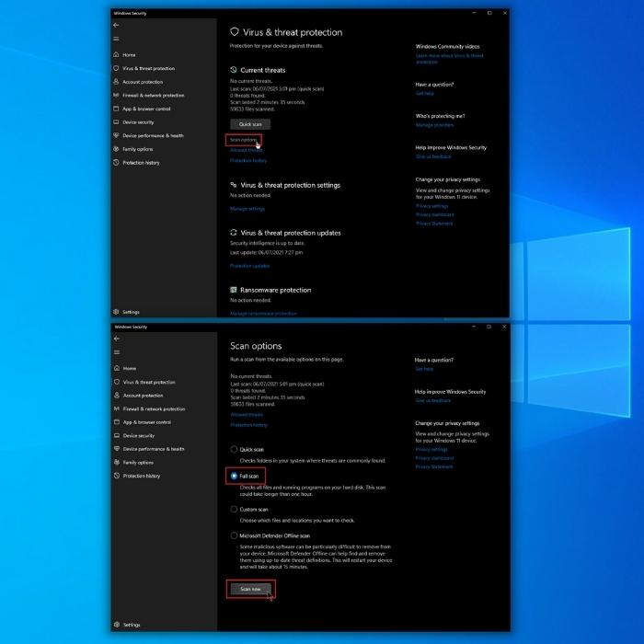This screenshot has height=644, width=644.
Task: Open Family options label in Scan options sidebar
Action: (138, 463)
